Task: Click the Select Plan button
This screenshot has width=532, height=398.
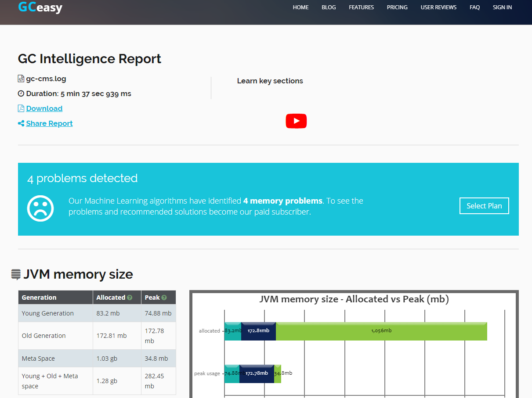Action: 484,206
